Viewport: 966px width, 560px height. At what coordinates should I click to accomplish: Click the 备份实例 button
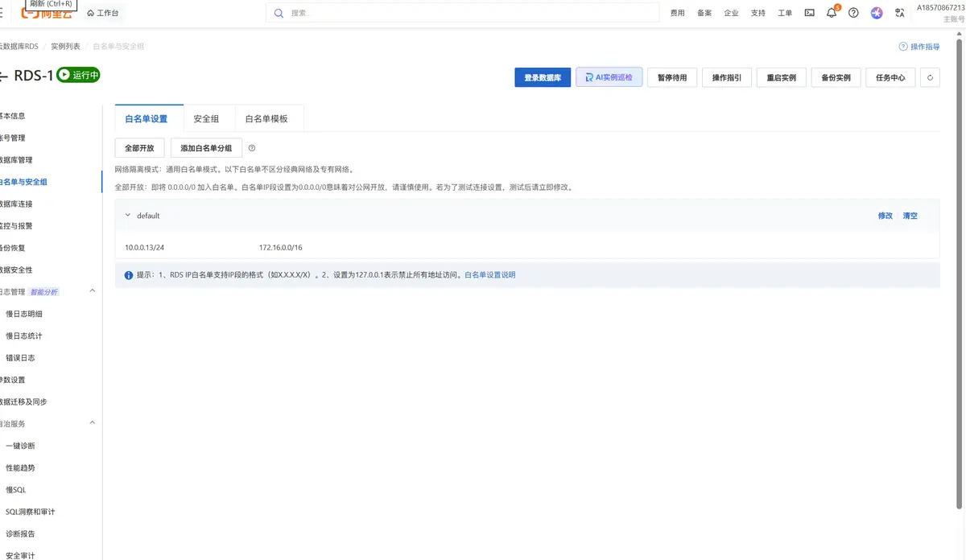pyautogui.click(x=836, y=77)
